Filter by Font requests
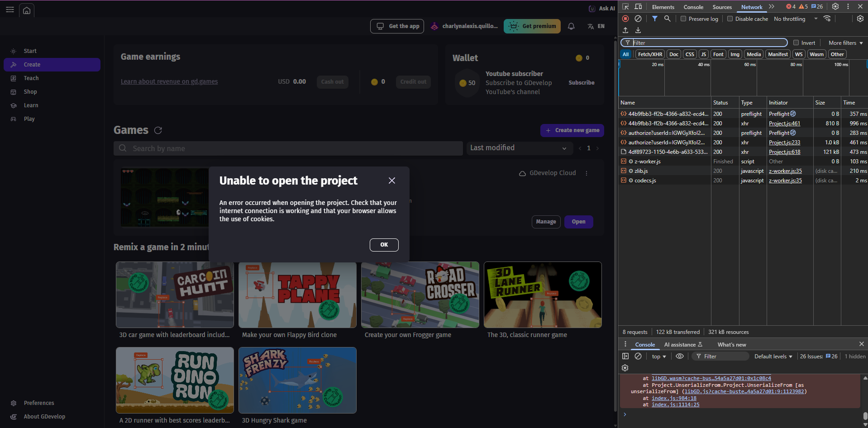 [718, 54]
